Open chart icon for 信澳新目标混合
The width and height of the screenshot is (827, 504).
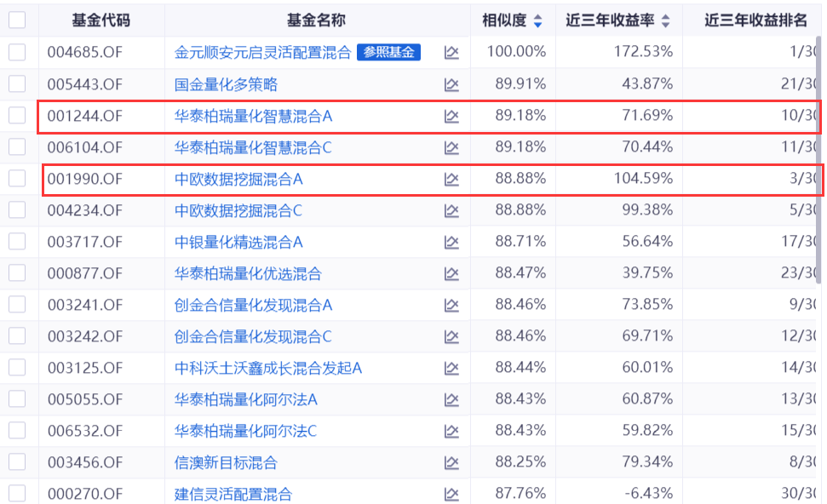click(451, 462)
